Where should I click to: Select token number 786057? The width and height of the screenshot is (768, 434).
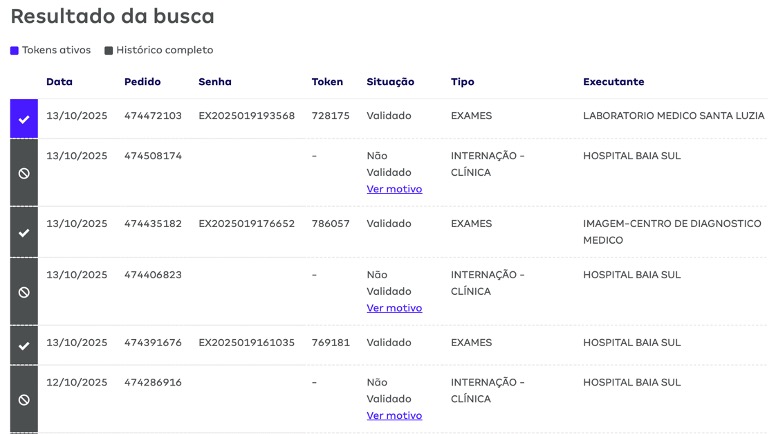click(330, 224)
